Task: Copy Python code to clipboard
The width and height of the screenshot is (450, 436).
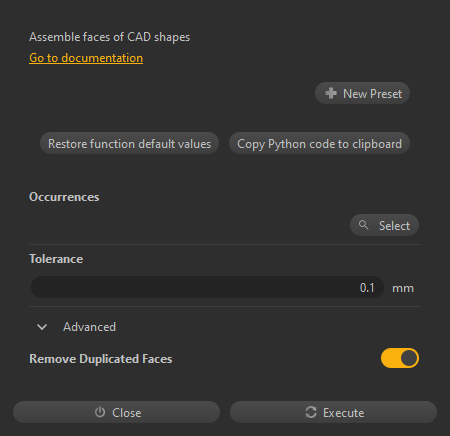Action: coord(319,144)
